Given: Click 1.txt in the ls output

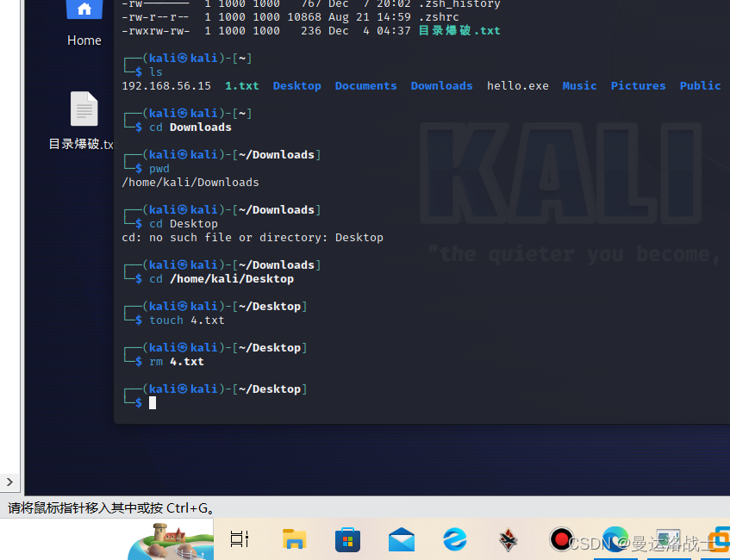Looking at the screenshot, I should click(x=242, y=85).
